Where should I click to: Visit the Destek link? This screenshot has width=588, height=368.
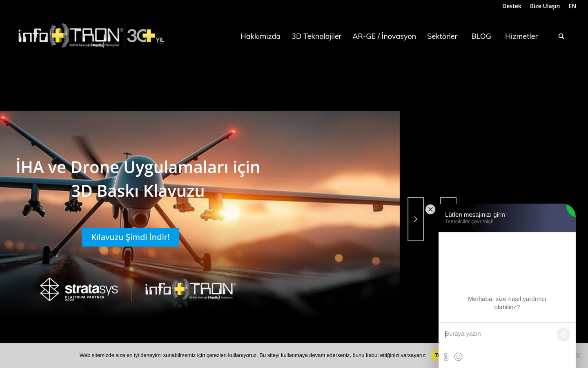click(512, 6)
